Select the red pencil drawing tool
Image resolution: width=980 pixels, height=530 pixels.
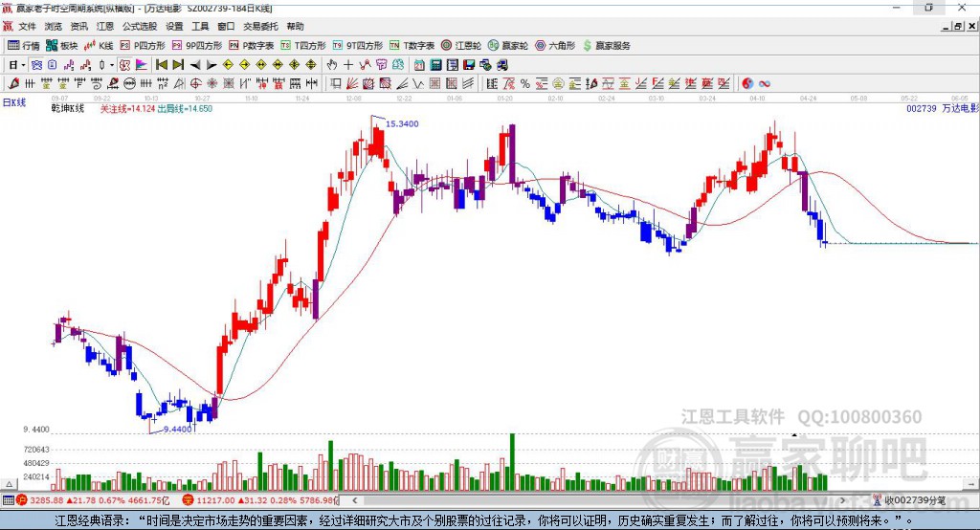[x=13, y=84]
